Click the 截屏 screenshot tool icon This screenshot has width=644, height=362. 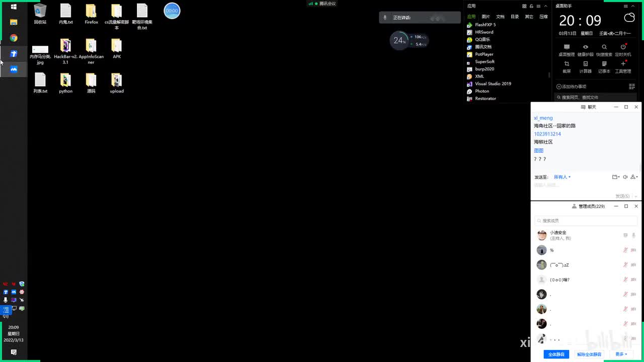click(x=567, y=67)
